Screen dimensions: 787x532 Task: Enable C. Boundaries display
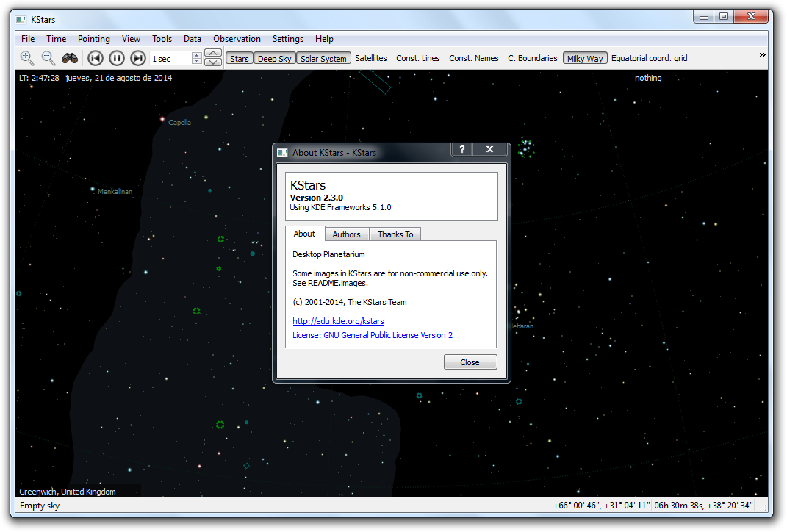click(533, 58)
